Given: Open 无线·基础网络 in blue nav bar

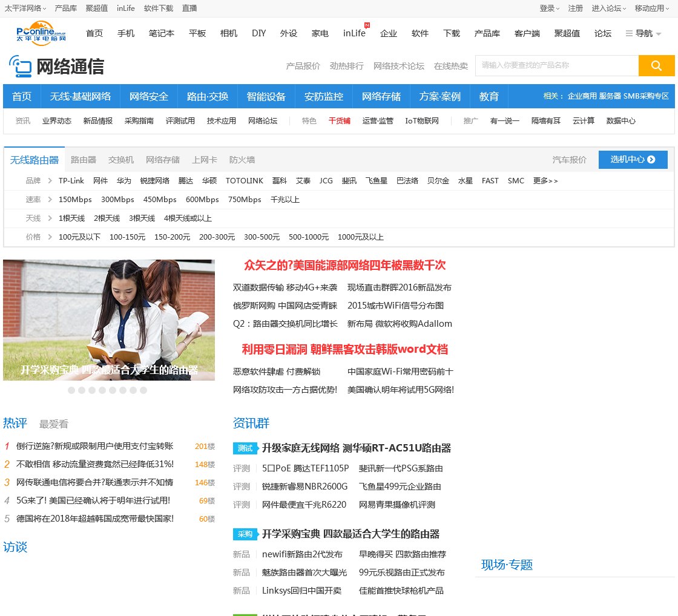Looking at the screenshot, I should pos(81,96).
